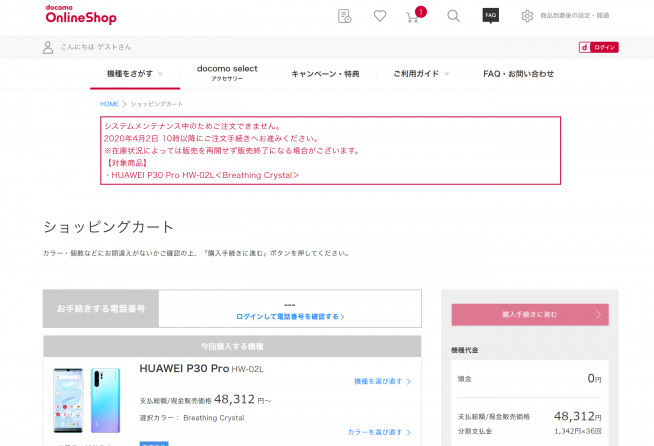
Task: Click the settings gear icon
Action: [x=527, y=16]
